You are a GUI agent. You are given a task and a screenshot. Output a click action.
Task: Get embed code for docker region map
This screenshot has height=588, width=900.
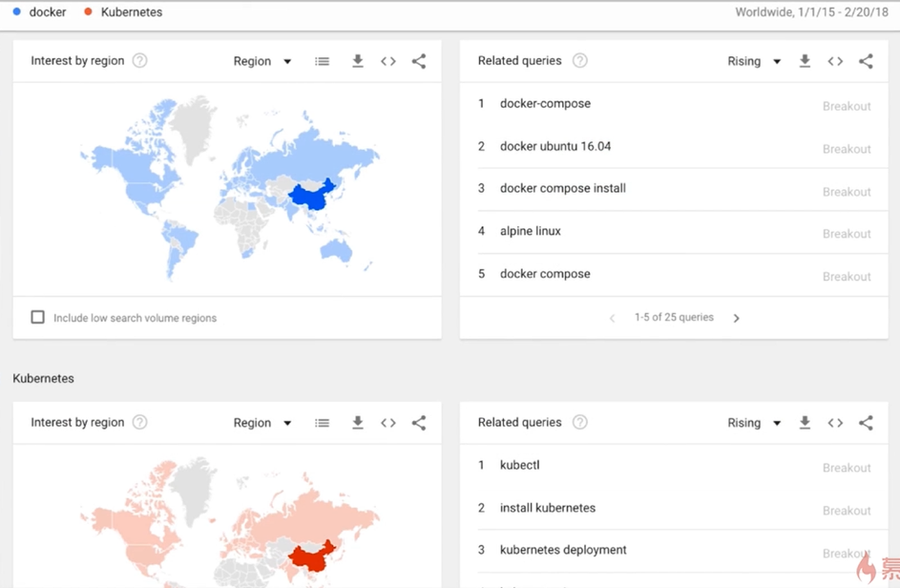[388, 61]
